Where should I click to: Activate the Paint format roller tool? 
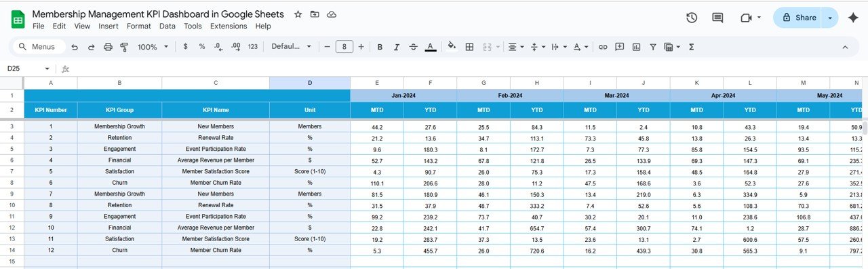tap(124, 47)
